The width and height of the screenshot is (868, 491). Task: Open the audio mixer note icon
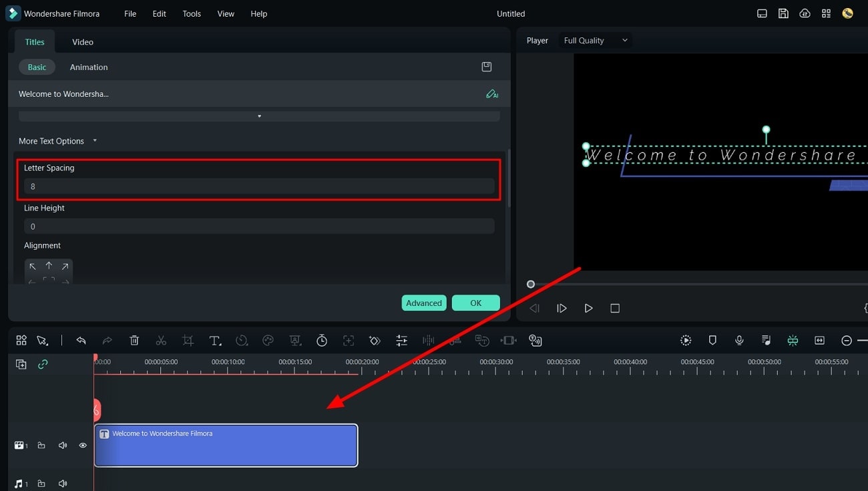pos(766,341)
